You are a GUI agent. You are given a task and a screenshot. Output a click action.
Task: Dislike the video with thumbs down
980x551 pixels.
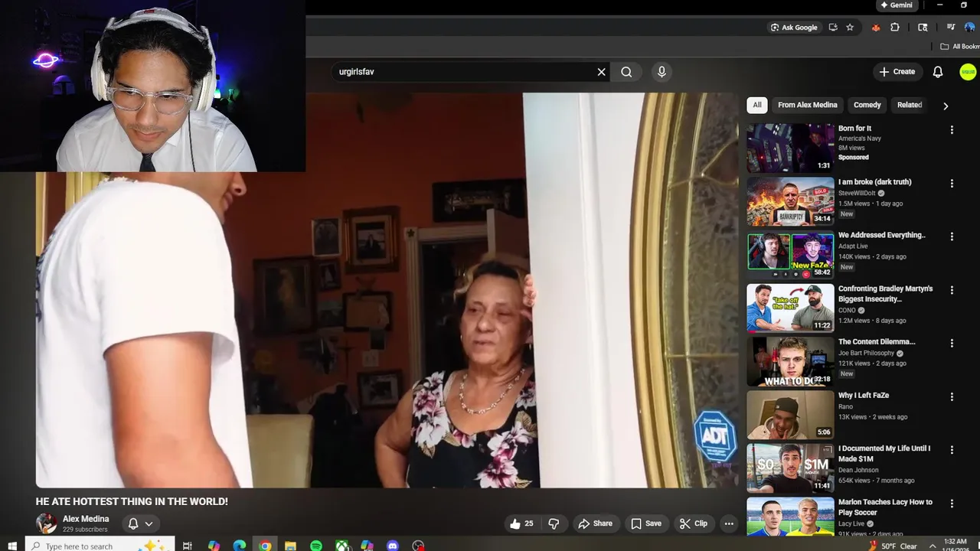554,523
